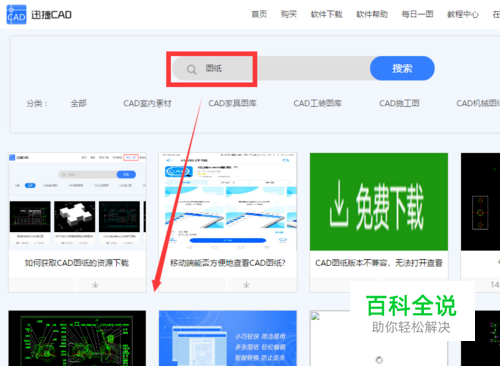500x366 pixels.
Task: Open title 如何获取CAD图纸的资源下载
Action: (77, 263)
